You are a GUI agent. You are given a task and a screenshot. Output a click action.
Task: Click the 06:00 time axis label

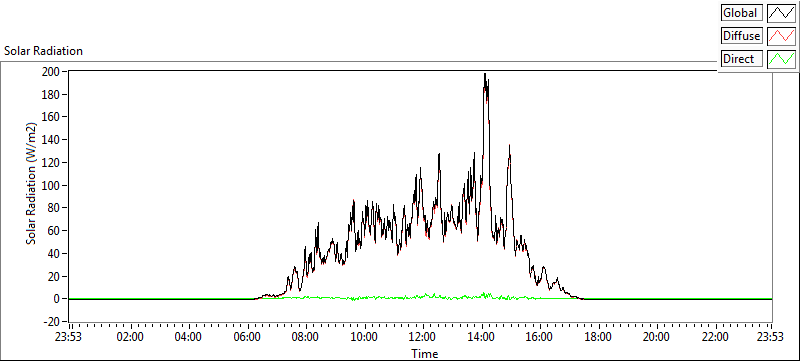[247, 337]
